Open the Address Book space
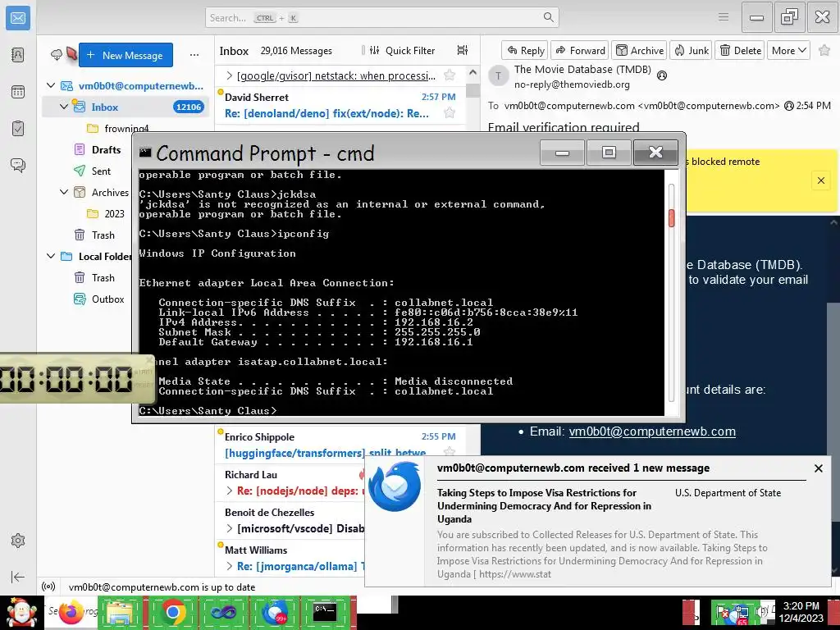The height and width of the screenshot is (630, 840). (18, 55)
